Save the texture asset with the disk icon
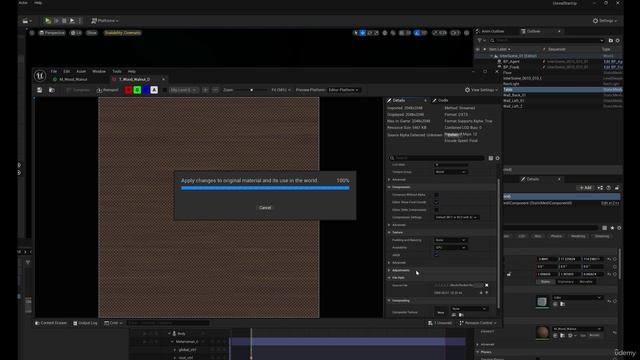Image resolution: width=640 pixels, height=360 pixels. (40, 90)
